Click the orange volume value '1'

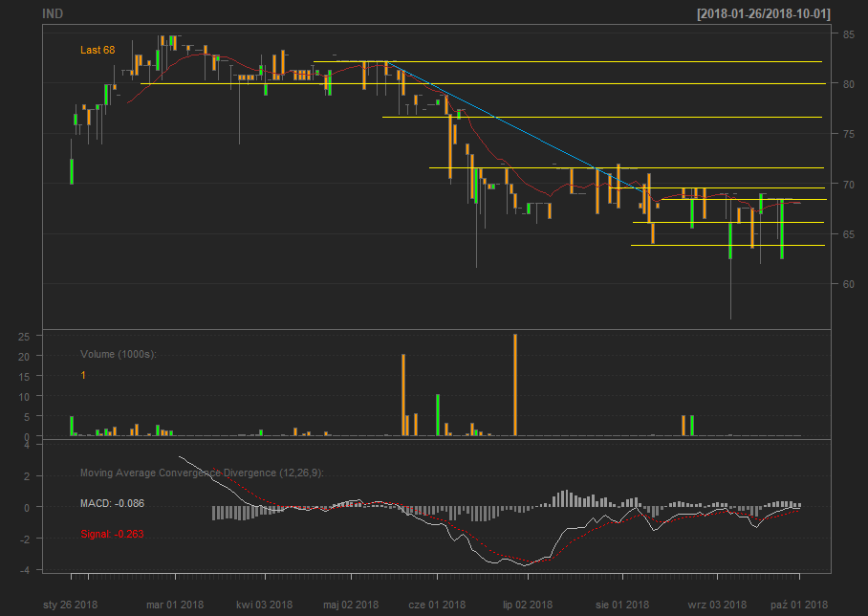point(83,375)
